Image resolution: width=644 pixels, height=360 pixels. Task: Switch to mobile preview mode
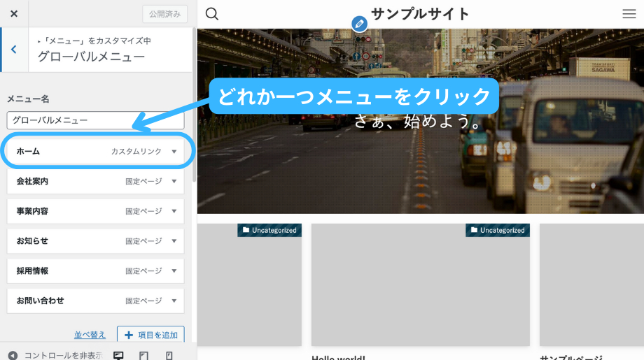[x=169, y=355]
